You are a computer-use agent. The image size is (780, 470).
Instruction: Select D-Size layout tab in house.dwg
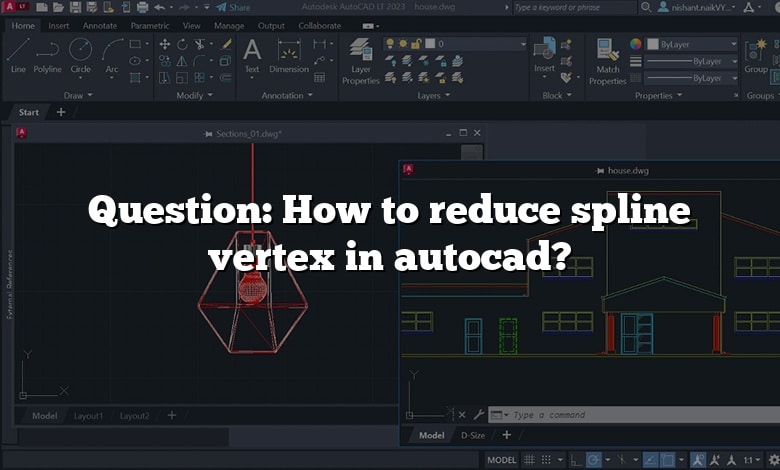click(473, 435)
